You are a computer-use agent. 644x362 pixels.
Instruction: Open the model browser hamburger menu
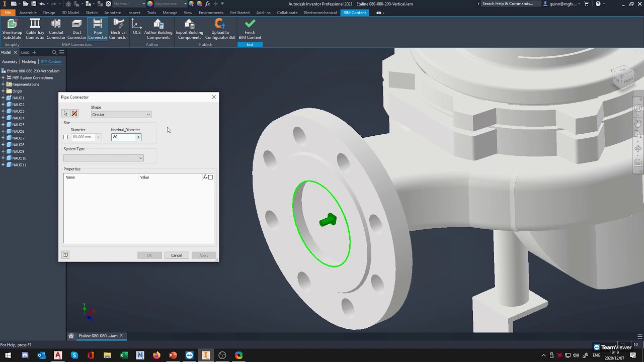pos(61,52)
